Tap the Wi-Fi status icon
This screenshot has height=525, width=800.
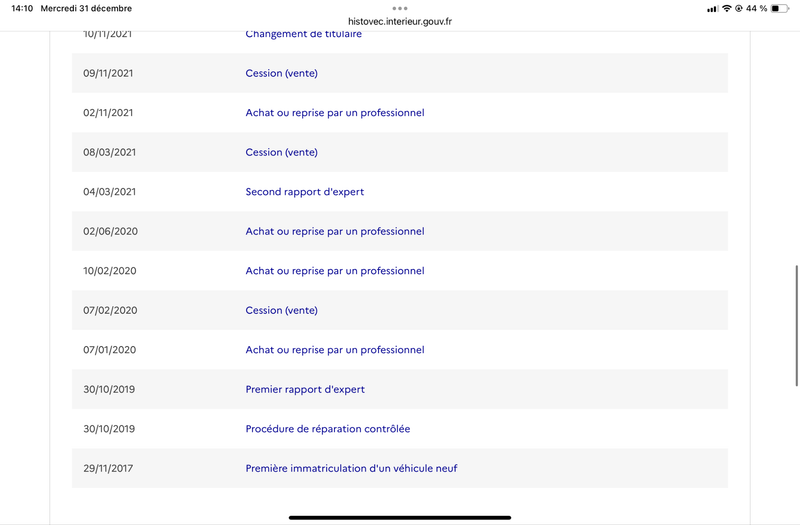[727, 9]
